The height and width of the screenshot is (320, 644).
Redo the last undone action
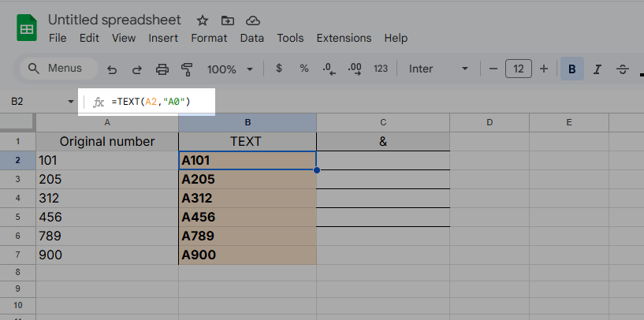(x=137, y=69)
